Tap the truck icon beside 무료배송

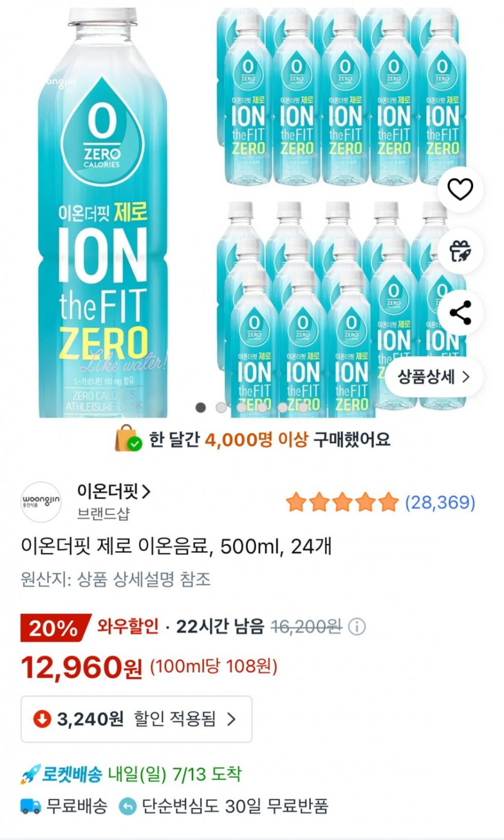coord(31,806)
